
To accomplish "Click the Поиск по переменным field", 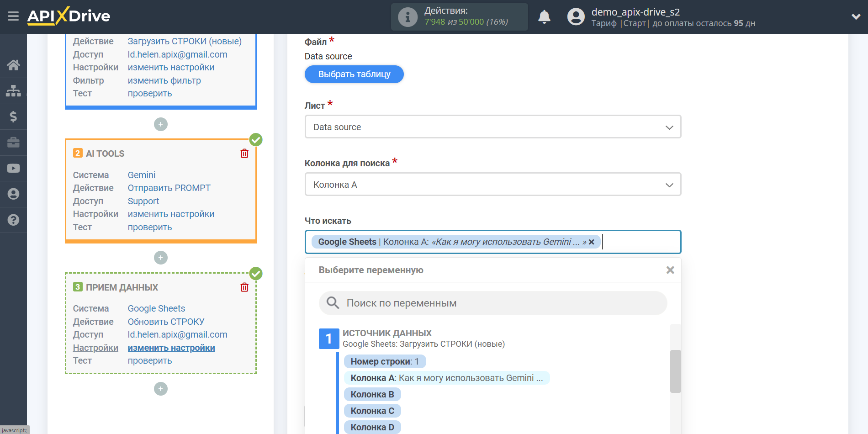I will click(493, 303).
